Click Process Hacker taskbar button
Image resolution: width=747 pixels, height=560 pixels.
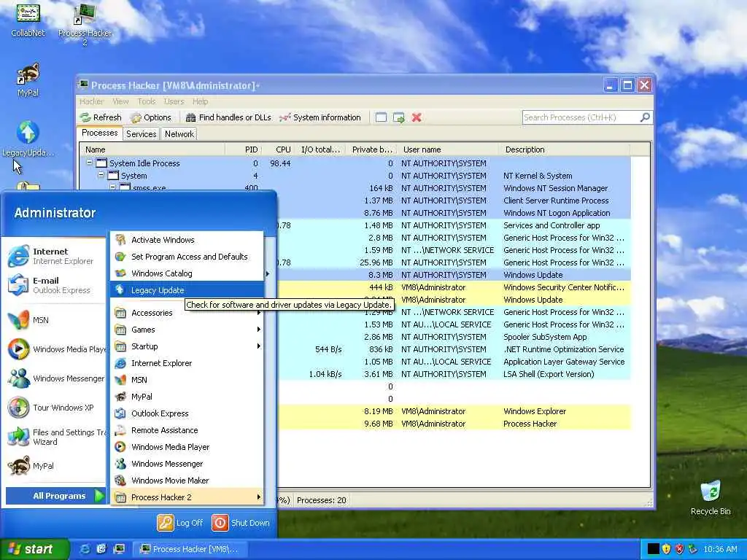(189, 549)
